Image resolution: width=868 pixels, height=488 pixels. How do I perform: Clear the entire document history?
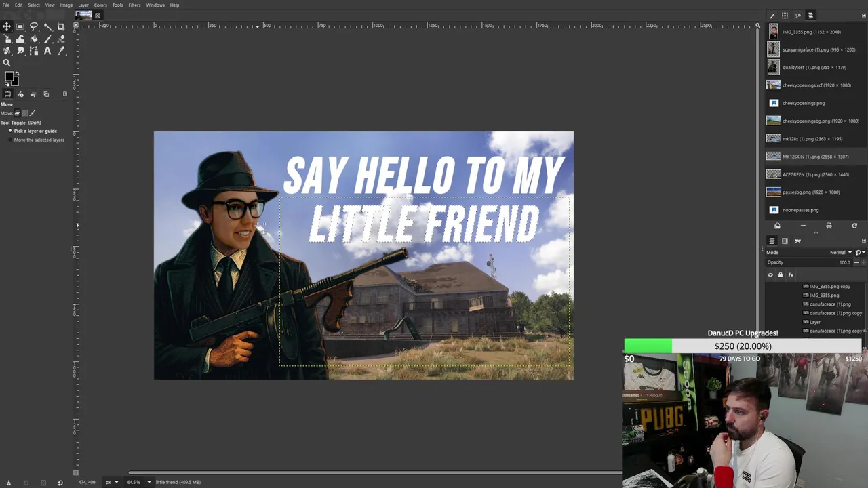click(x=829, y=226)
